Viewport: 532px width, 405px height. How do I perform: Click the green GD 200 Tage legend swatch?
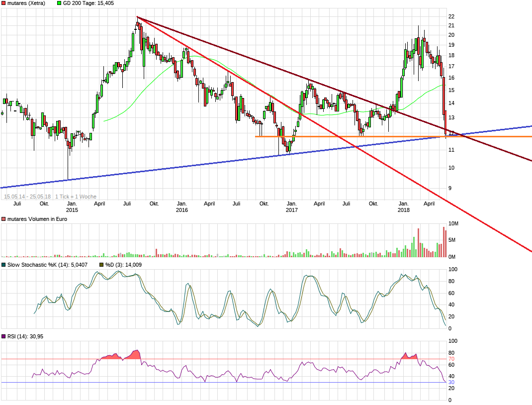point(59,3)
